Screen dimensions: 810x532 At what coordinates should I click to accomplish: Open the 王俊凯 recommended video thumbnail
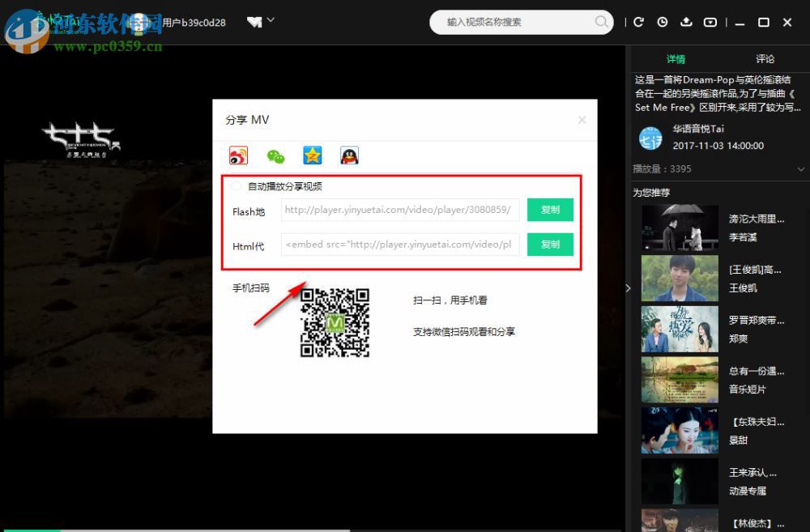point(680,278)
